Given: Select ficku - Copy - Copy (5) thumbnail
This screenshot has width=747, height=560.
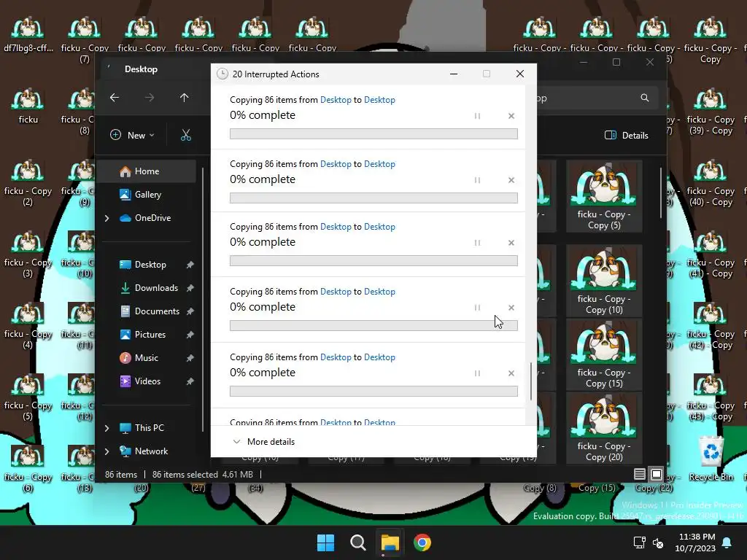Looking at the screenshot, I should 603,197.
